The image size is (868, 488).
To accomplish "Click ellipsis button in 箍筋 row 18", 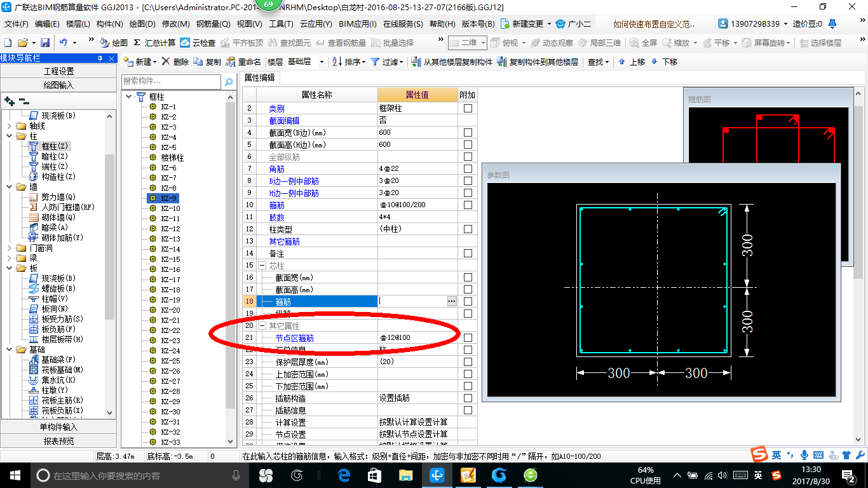I will pos(452,301).
